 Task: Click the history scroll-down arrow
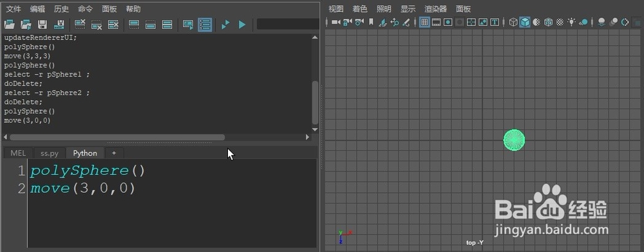coord(315,129)
